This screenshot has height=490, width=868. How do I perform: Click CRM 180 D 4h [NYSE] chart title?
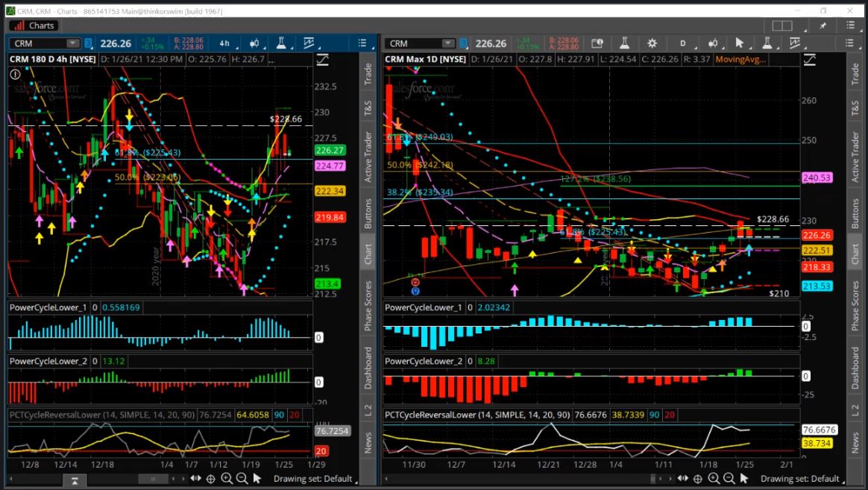point(53,59)
